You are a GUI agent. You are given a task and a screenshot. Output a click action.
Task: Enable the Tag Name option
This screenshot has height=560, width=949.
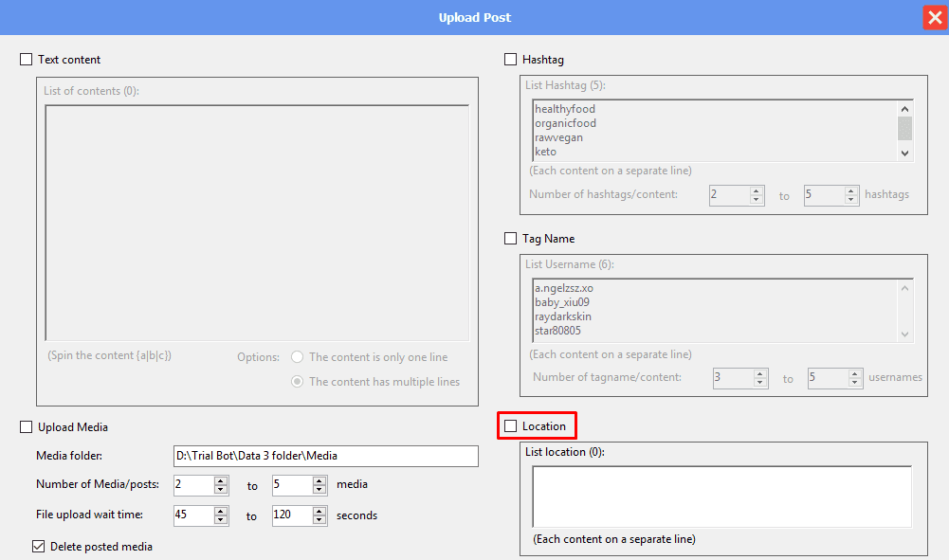[511, 239]
